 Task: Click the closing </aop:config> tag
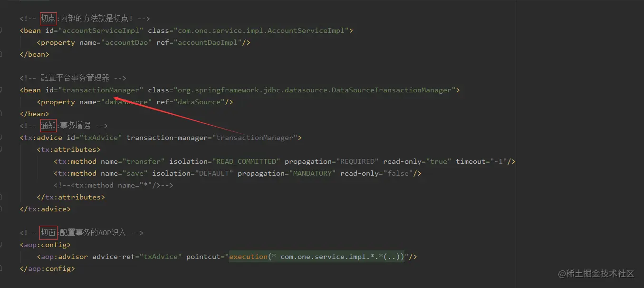pyautogui.click(x=48, y=268)
